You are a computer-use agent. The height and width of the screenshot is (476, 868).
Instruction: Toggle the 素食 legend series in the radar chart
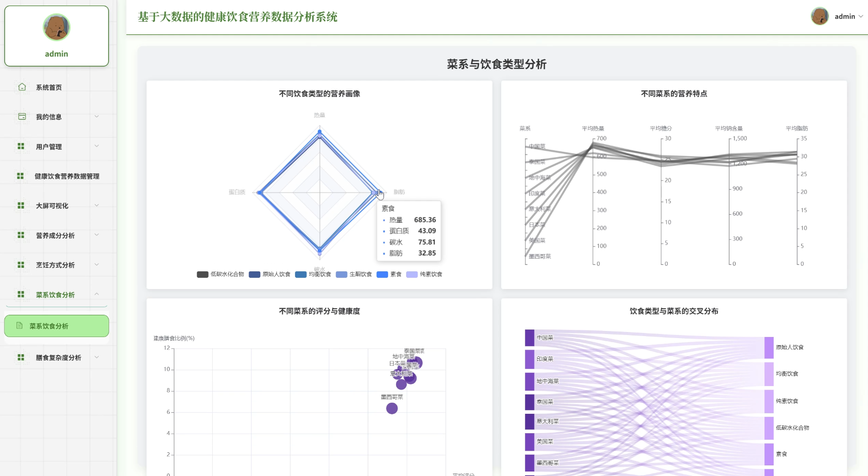point(389,274)
